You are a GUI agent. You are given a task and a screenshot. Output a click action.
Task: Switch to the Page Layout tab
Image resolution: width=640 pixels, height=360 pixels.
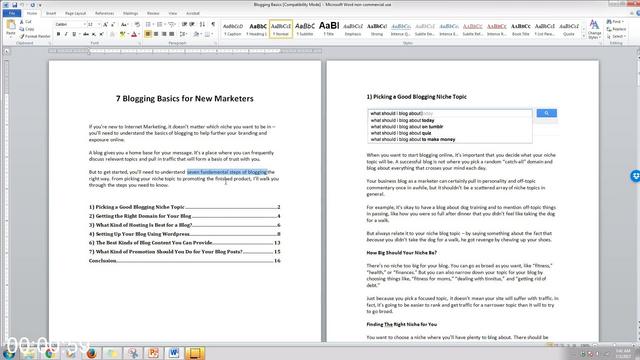(76, 13)
